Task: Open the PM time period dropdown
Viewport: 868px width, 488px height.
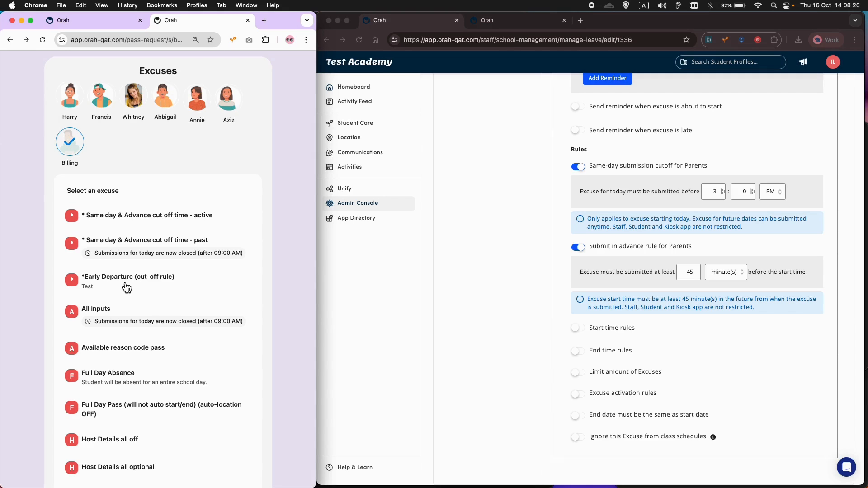Action: click(773, 192)
